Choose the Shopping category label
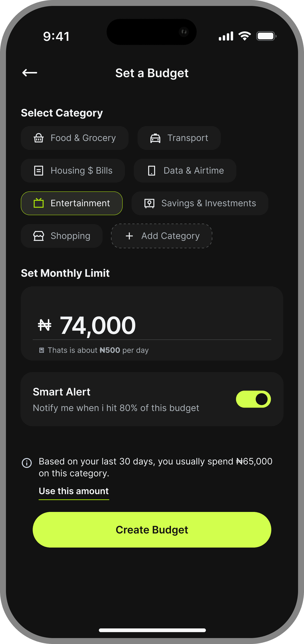 coord(70,236)
